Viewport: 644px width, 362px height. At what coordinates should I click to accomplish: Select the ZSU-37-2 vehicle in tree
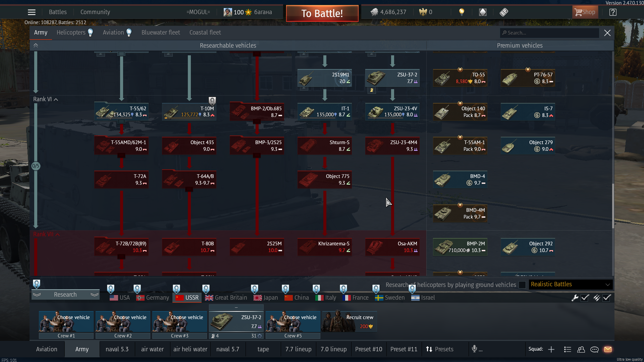coord(392,78)
